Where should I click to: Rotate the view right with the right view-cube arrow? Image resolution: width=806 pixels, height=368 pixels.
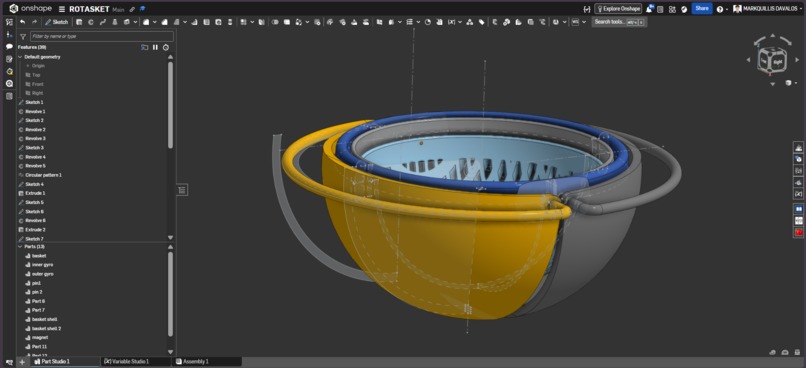pyautogui.click(x=797, y=60)
